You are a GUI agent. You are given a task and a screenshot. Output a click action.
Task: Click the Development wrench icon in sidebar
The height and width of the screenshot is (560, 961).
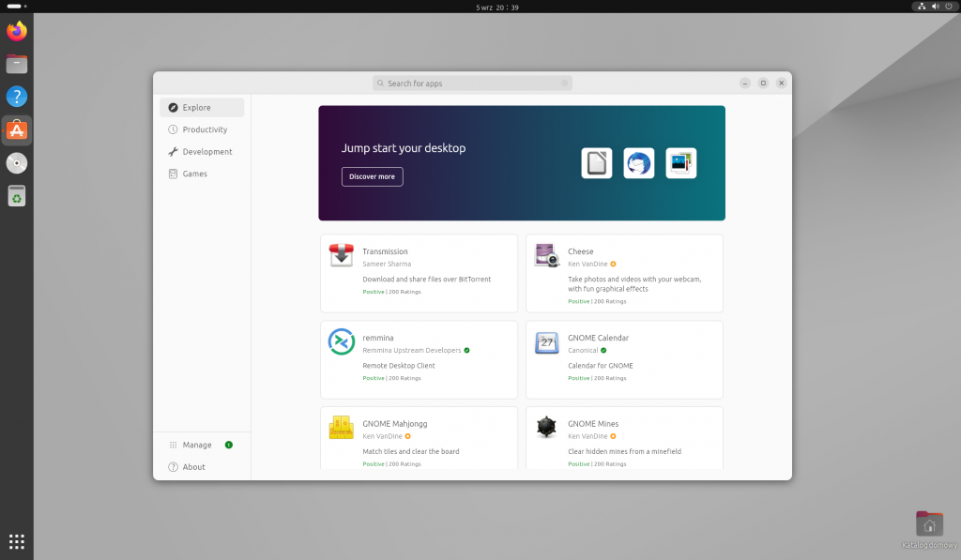(x=171, y=151)
